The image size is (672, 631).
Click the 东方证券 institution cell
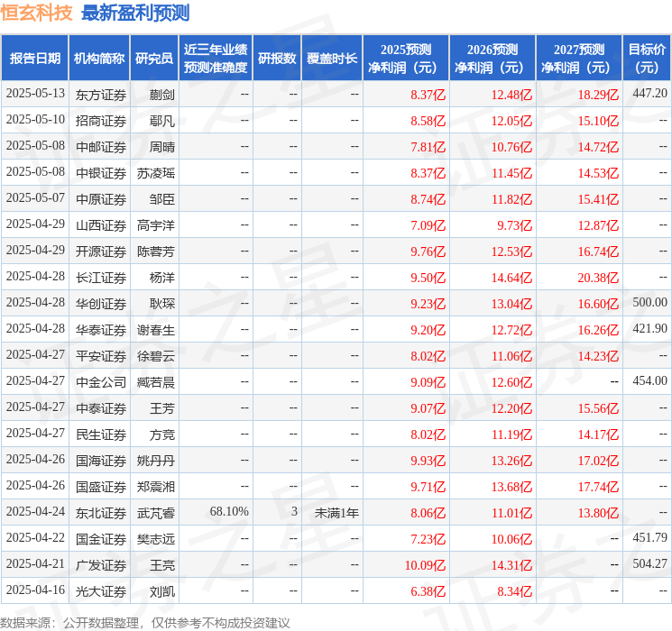101,95
